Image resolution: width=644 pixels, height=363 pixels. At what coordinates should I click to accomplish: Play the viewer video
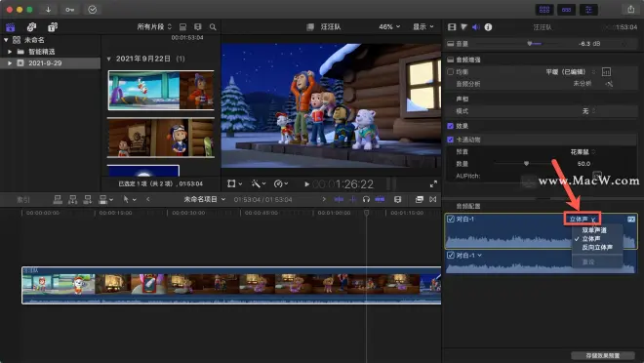[306, 184]
